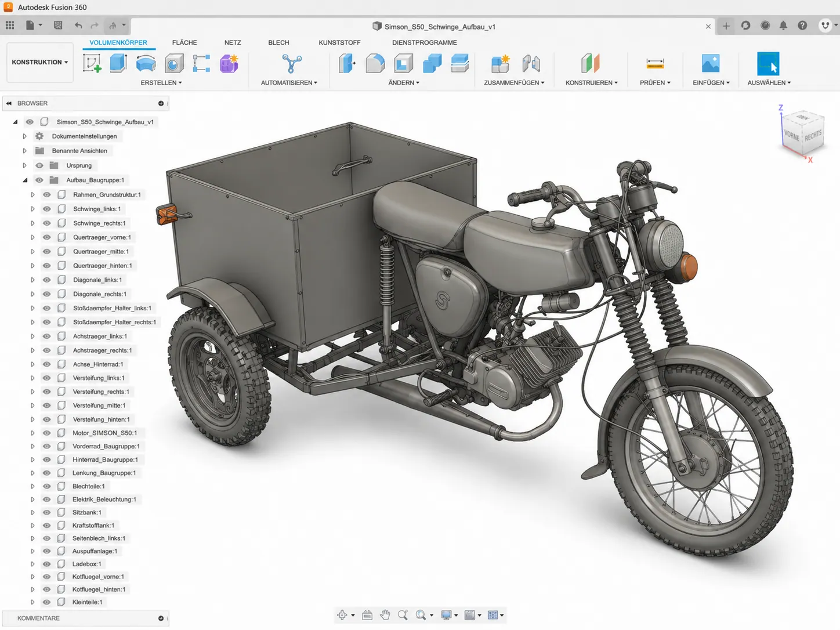Toggle visibility of Motor_SIMSON_S50:1

pos(47,433)
